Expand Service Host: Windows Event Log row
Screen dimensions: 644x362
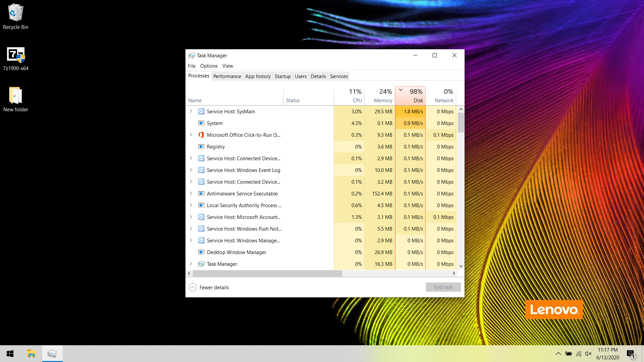(191, 170)
